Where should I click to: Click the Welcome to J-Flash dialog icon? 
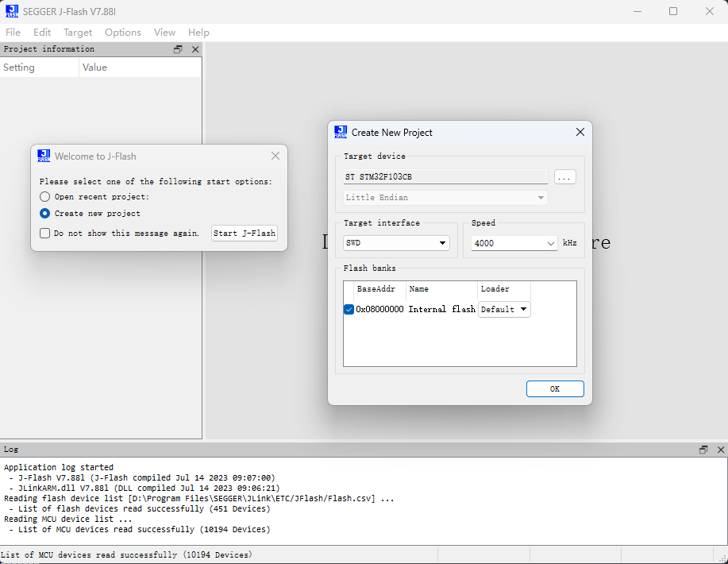coord(44,156)
